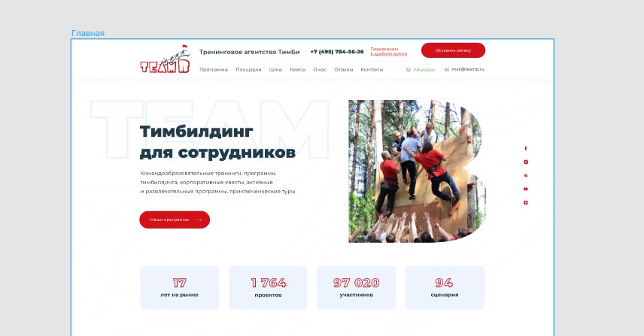
Task: Open the Facebook social icon
Action: click(526, 149)
